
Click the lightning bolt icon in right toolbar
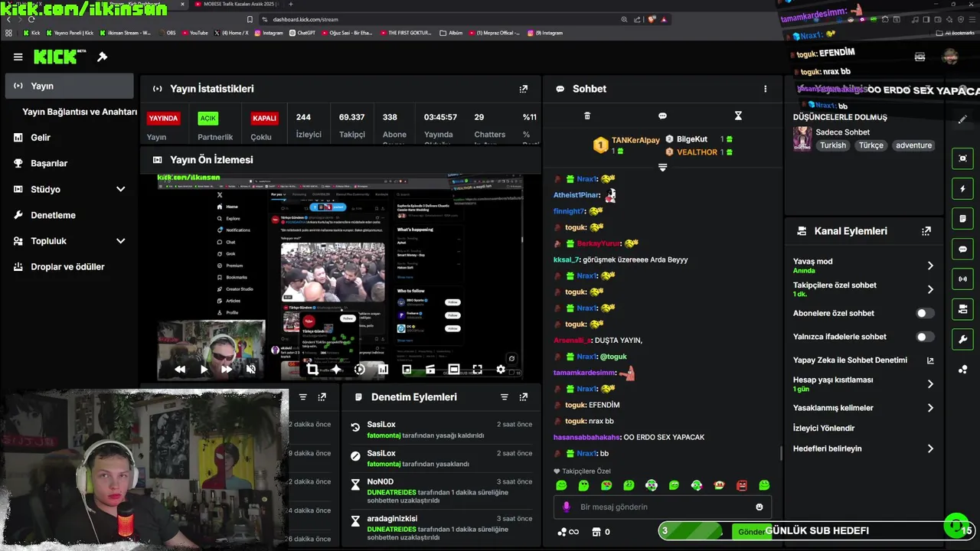[x=962, y=188]
